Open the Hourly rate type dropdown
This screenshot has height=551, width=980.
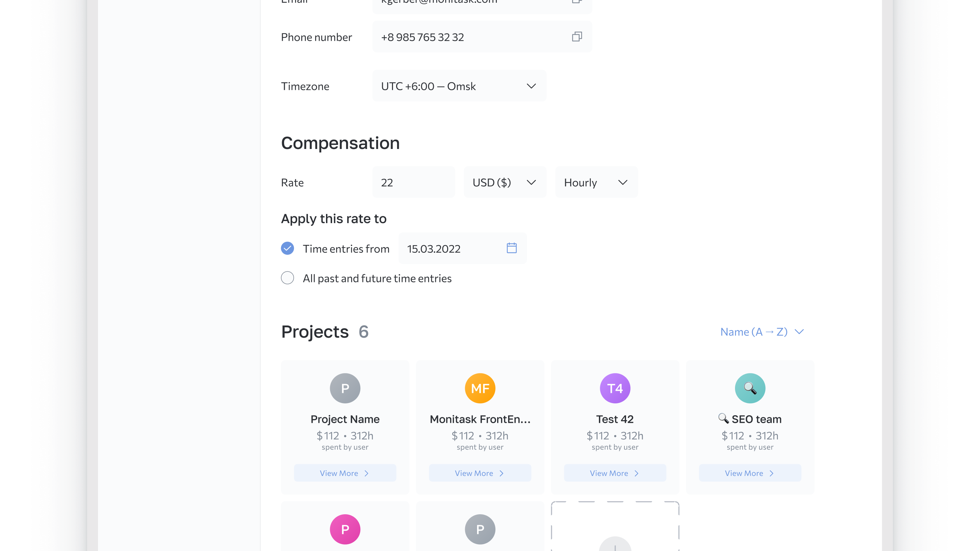pos(596,183)
